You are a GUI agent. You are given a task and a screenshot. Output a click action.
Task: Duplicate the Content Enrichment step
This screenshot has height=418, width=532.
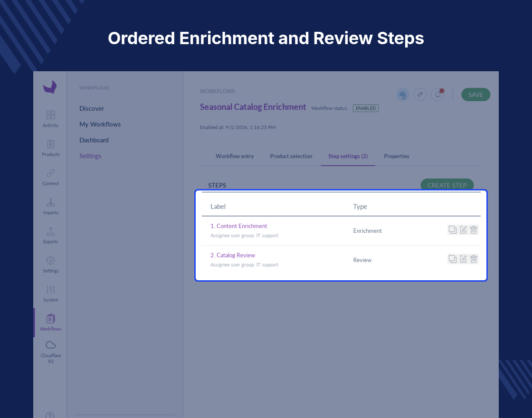click(x=453, y=230)
